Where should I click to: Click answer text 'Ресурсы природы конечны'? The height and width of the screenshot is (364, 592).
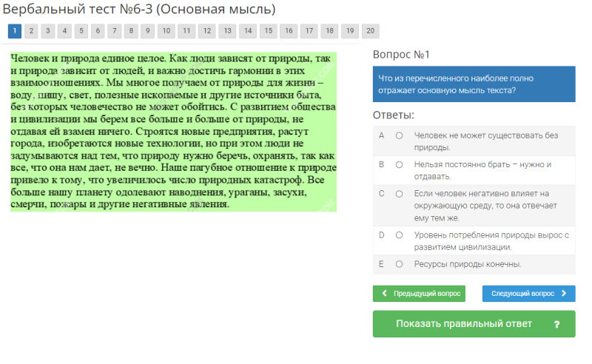click(x=468, y=264)
